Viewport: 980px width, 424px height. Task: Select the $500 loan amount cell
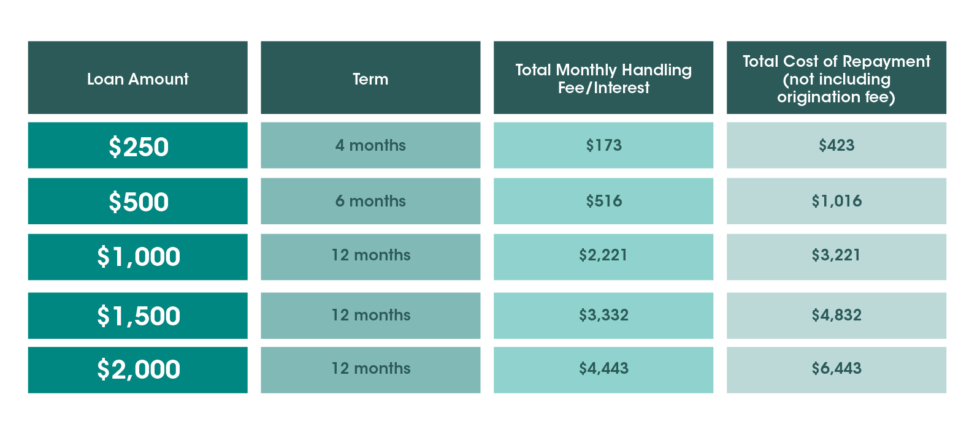[137, 201]
